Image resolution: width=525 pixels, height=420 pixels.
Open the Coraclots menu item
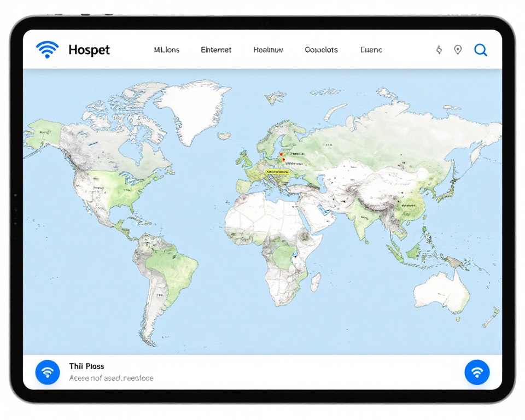pos(321,50)
